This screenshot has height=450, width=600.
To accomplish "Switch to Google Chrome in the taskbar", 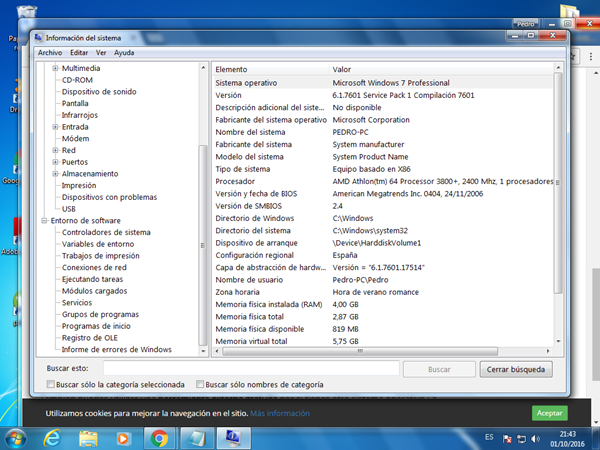I will (x=158, y=437).
